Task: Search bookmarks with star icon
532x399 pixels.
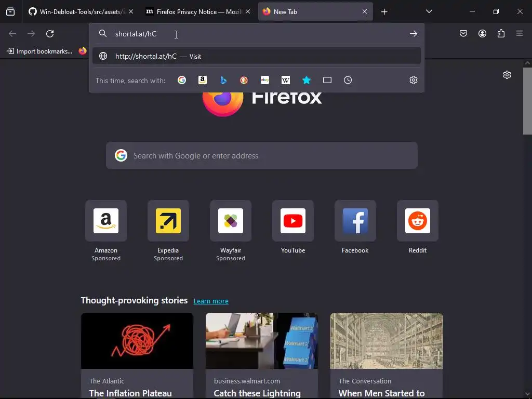Action: [x=307, y=80]
